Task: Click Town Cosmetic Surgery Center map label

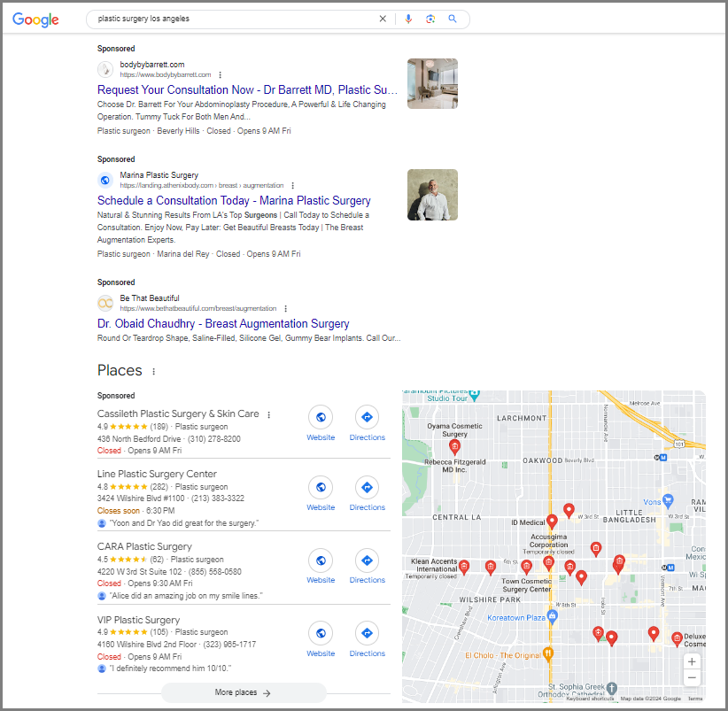Action: tap(526, 585)
